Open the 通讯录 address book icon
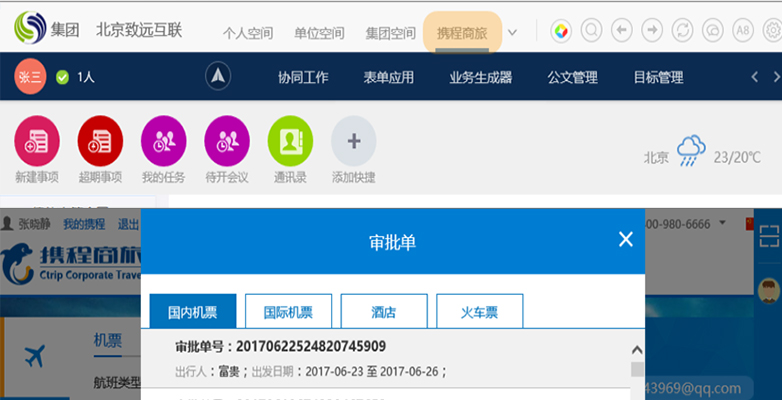The height and width of the screenshot is (400, 782). (x=290, y=141)
